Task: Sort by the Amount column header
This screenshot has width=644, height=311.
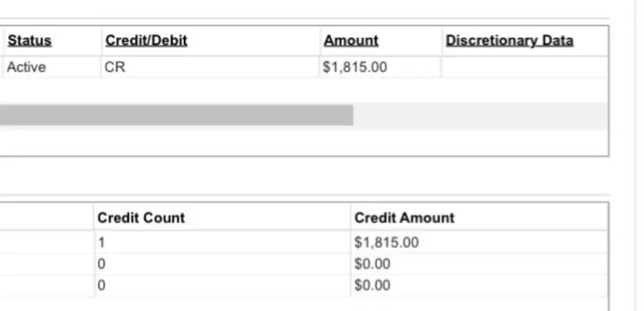Action: [x=351, y=41]
